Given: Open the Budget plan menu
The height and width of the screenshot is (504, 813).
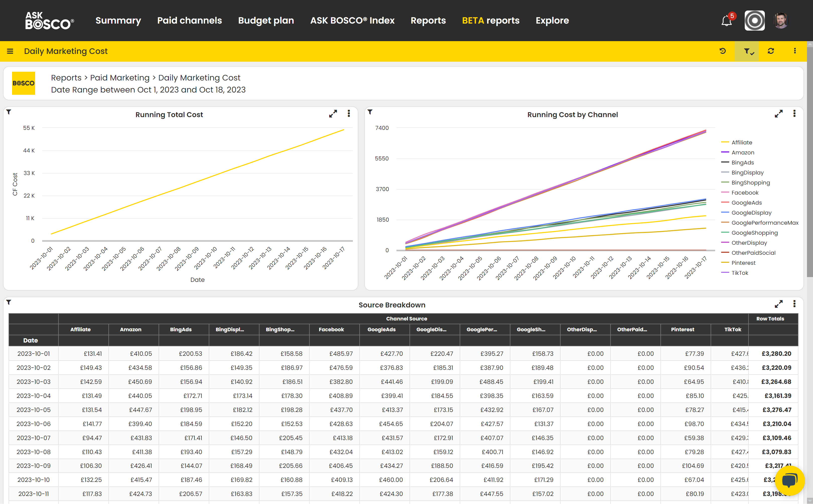Looking at the screenshot, I should tap(266, 21).
